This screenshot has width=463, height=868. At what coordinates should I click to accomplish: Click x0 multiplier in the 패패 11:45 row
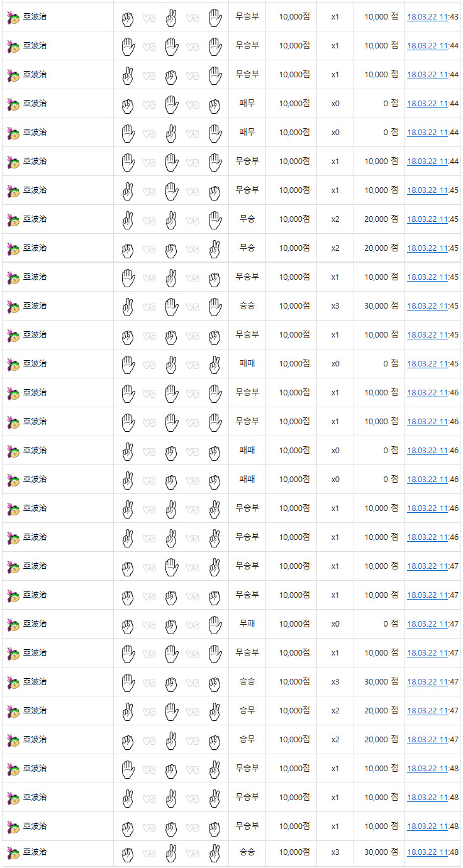click(335, 364)
